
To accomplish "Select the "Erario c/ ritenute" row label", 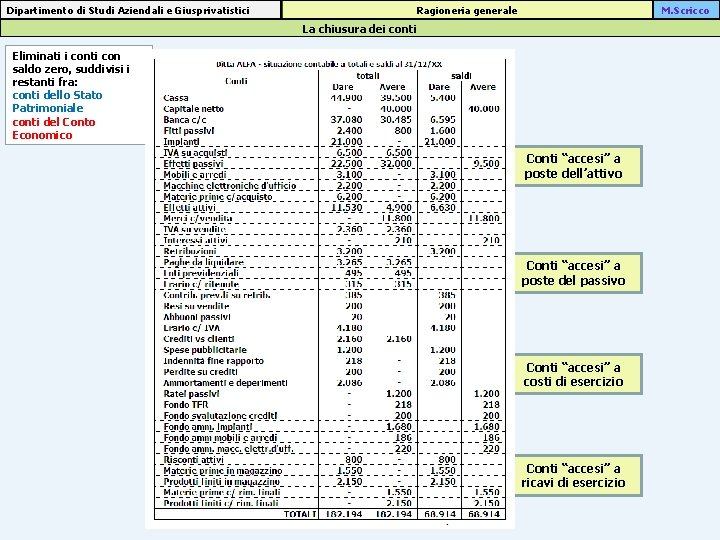I will coord(201,285).
